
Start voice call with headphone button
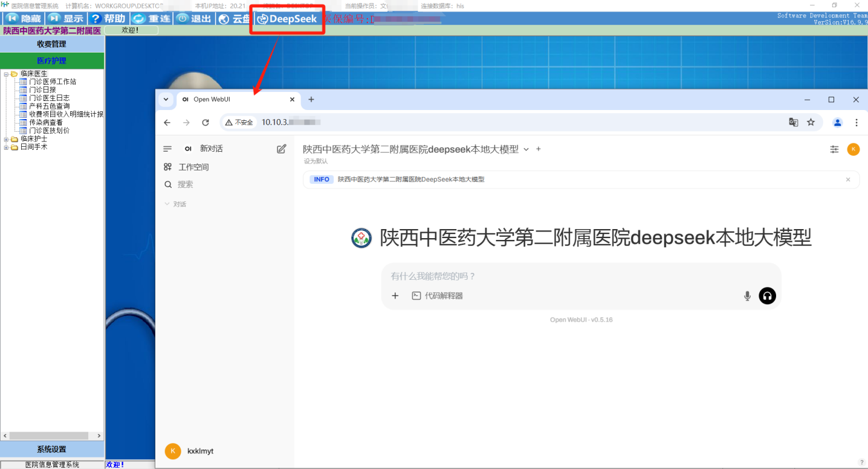(x=767, y=296)
